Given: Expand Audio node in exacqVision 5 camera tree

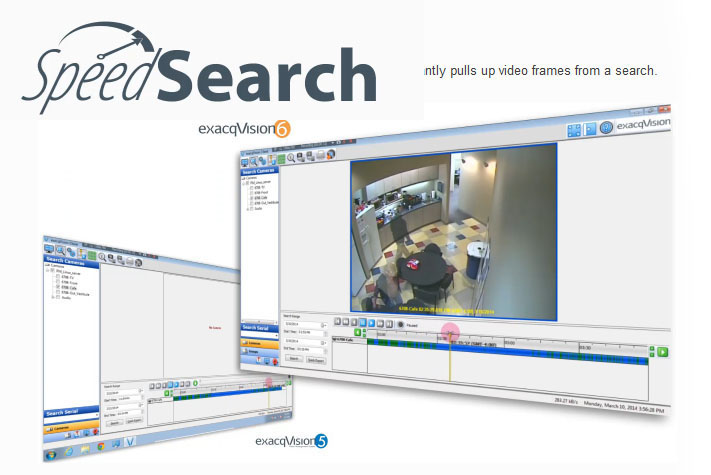Looking at the screenshot, I should [x=53, y=297].
